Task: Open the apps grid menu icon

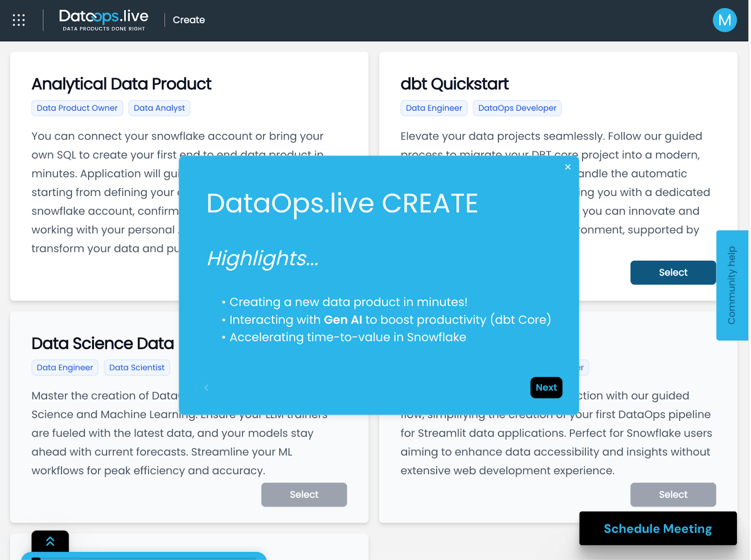Action: point(19,20)
